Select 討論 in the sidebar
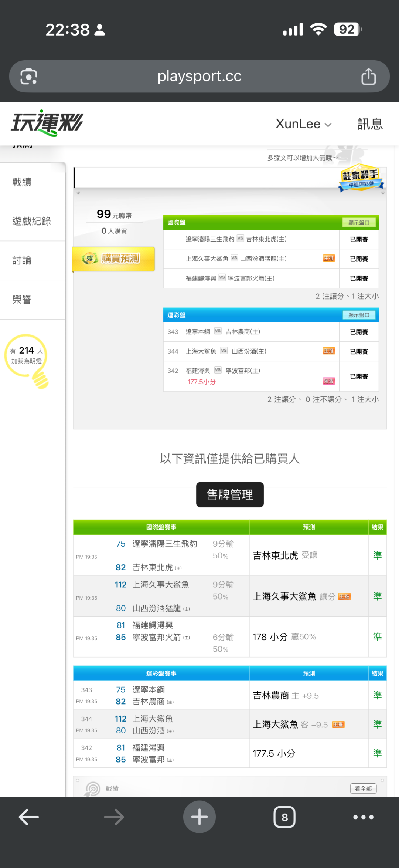The width and height of the screenshot is (399, 868). (x=22, y=261)
